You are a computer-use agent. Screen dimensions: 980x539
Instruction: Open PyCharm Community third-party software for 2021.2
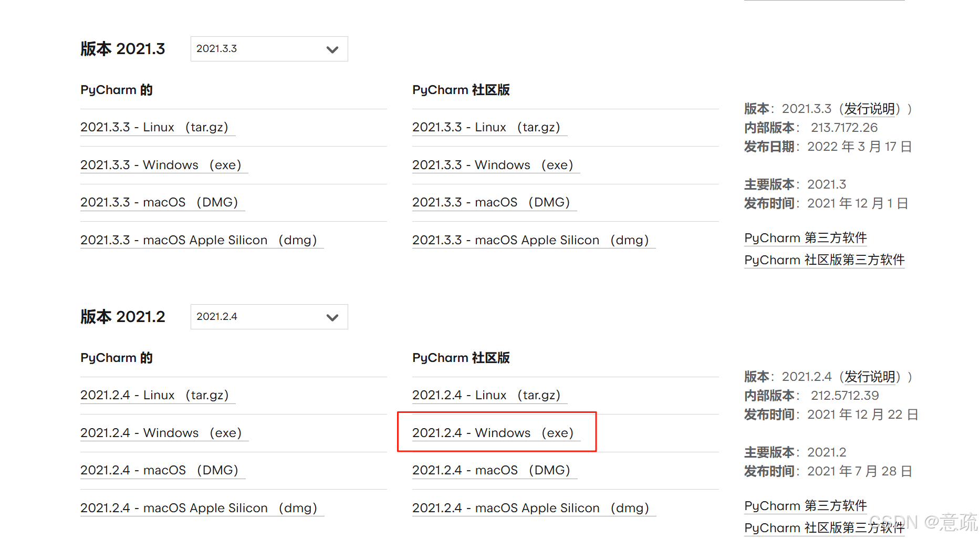[825, 528]
